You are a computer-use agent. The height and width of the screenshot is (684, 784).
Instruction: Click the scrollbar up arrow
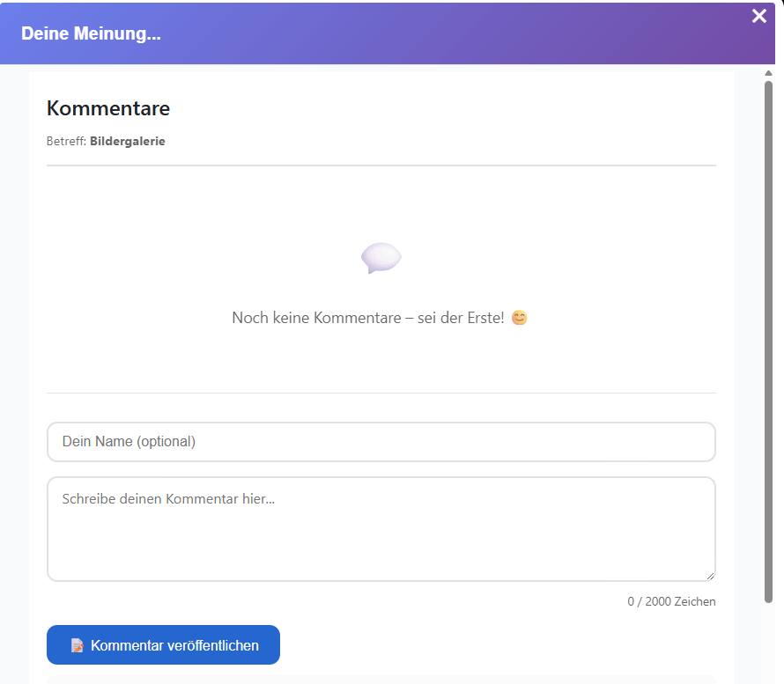pyautogui.click(x=767, y=73)
